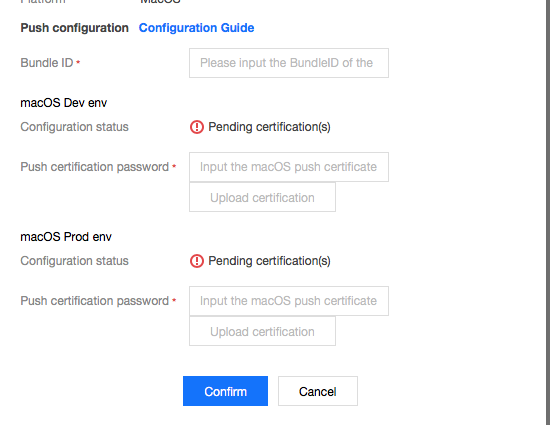Cancel the push configuration dialog
The width and height of the screenshot is (550, 425).
tap(318, 391)
